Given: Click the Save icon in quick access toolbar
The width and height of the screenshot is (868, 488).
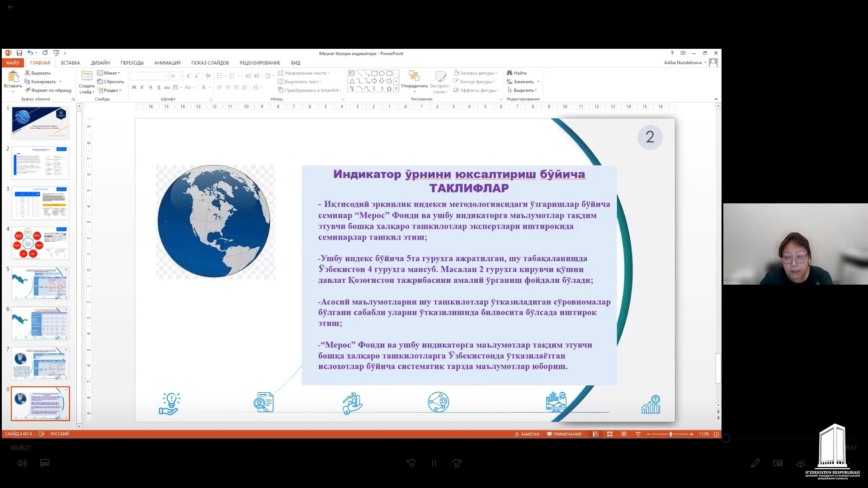Looking at the screenshot, I should (x=19, y=53).
